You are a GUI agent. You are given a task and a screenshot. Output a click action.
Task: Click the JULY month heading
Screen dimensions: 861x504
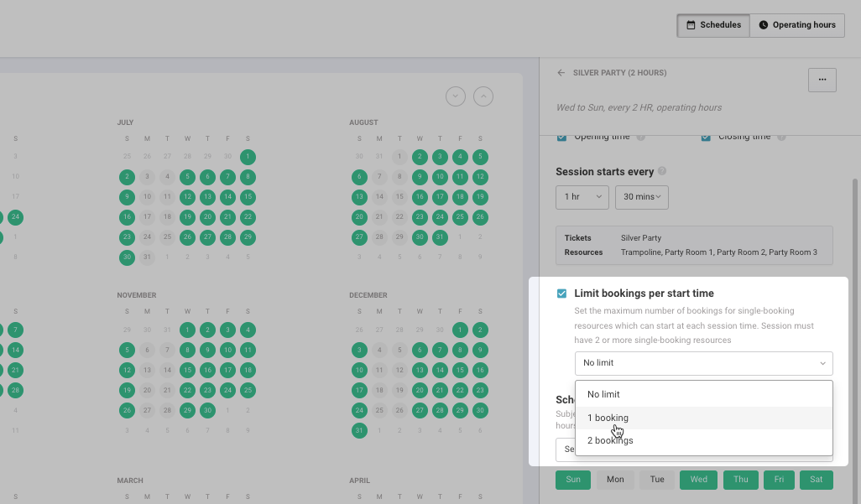pos(125,122)
